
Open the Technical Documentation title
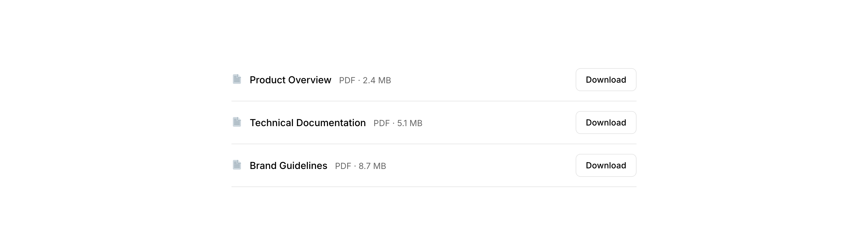[x=307, y=123]
